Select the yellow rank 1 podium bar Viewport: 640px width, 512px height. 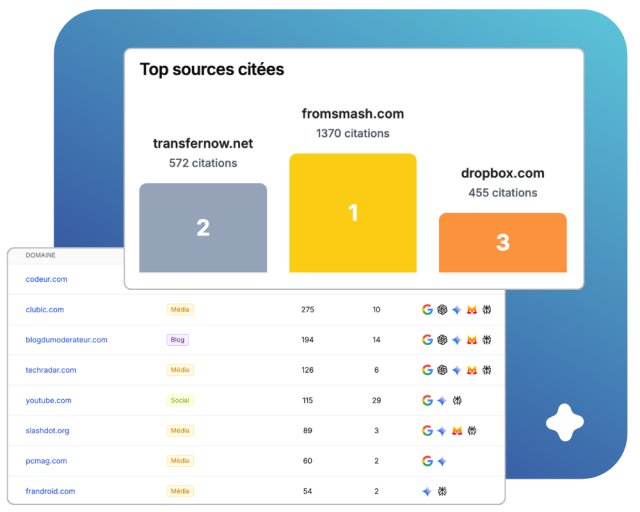353,213
